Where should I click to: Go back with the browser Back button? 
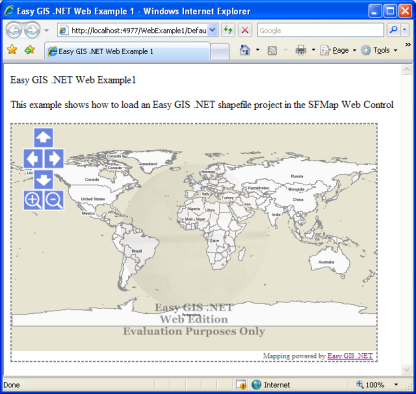pos(14,30)
